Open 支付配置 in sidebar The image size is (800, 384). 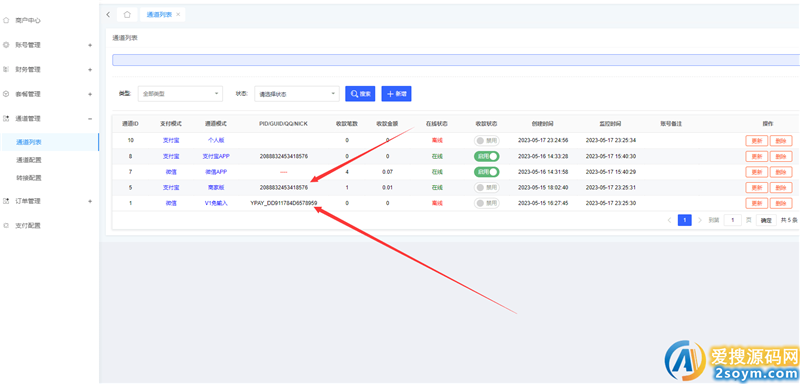pyautogui.click(x=28, y=225)
